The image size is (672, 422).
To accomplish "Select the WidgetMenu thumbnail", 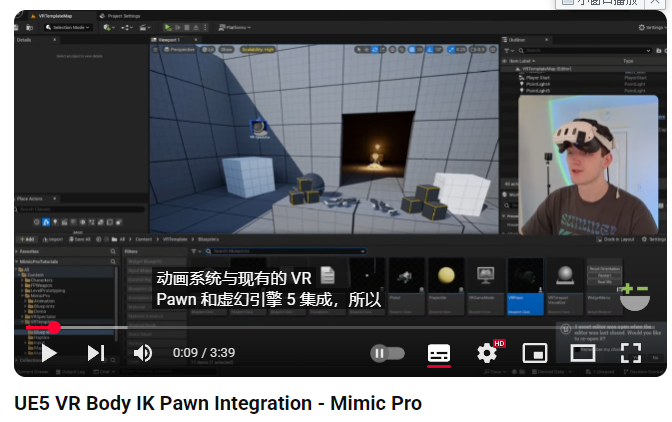I will pos(605,286).
